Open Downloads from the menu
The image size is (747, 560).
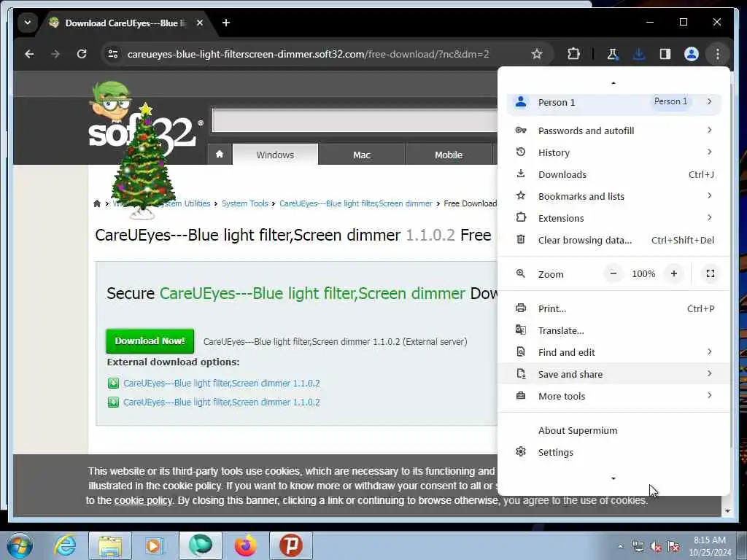614,174
